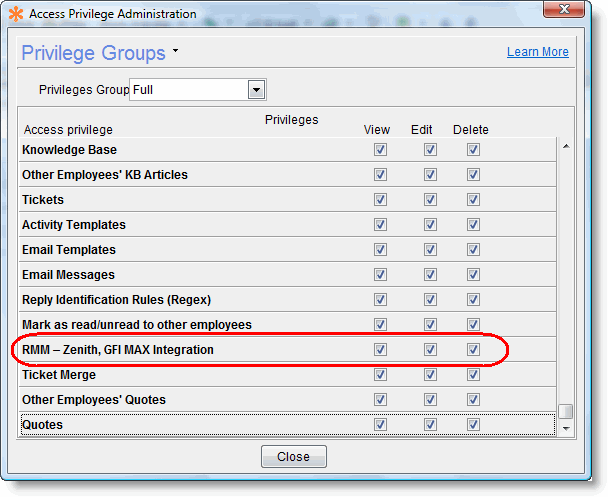Image resolution: width=608 pixels, height=497 pixels.
Task: Select the Privileges Group Full field
Action: click(188, 90)
